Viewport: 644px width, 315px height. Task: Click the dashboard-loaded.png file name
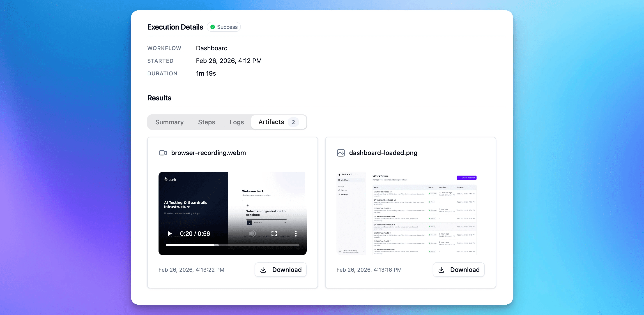(x=383, y=153)
